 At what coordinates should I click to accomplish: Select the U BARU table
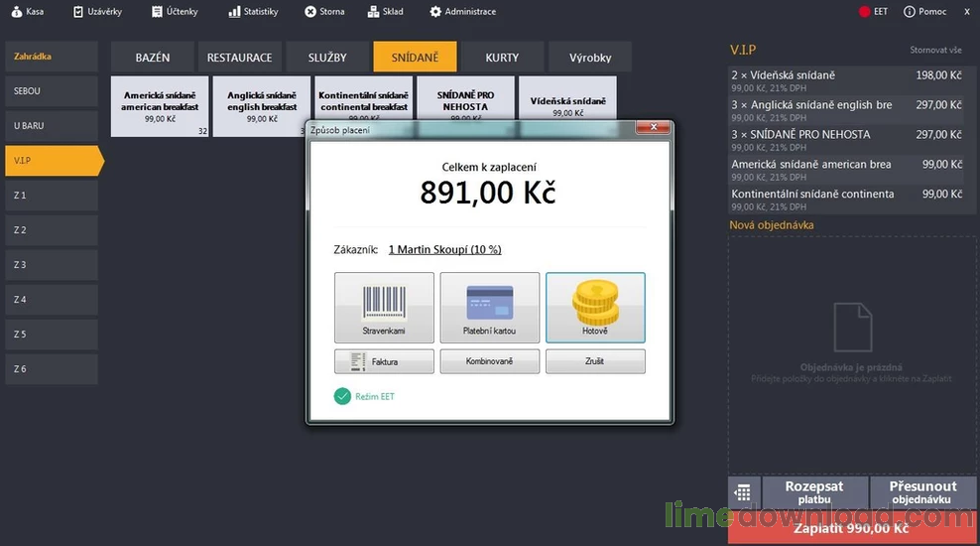tap(52, 126)
